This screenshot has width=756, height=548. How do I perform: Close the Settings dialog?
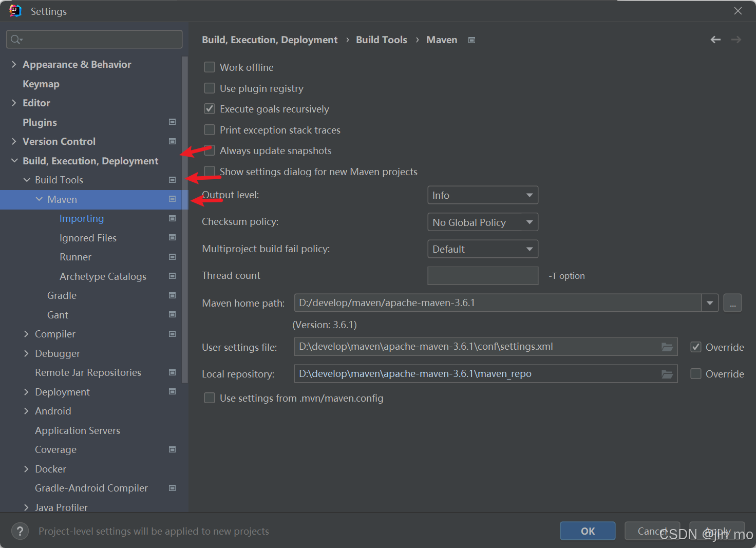click(x=738, y=11)
